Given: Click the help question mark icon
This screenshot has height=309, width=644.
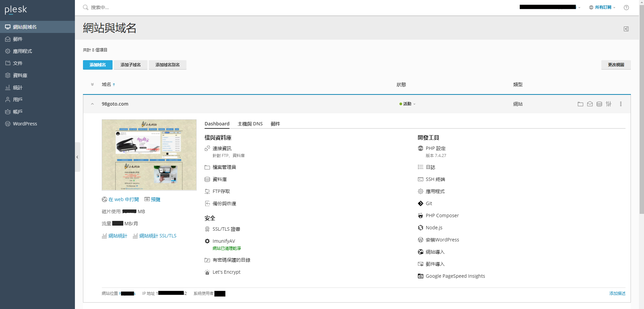Looking at the screenshot, I should coord(626,7).
